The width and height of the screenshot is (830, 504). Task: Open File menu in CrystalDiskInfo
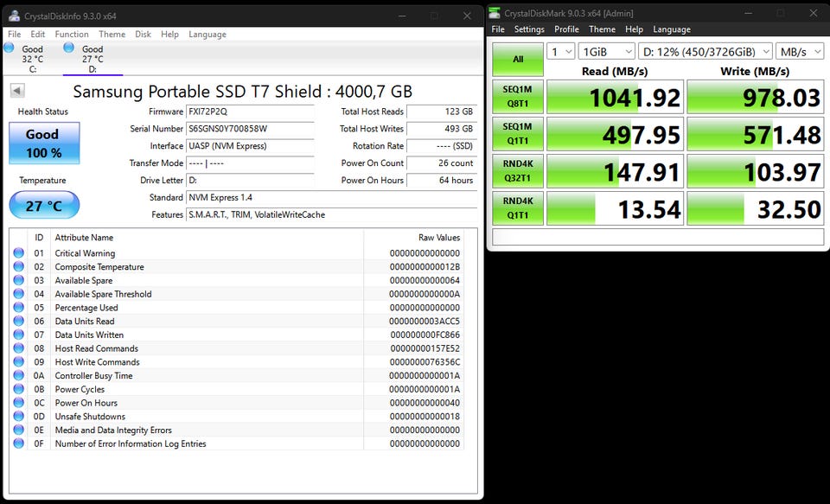(x=15, y=35)
